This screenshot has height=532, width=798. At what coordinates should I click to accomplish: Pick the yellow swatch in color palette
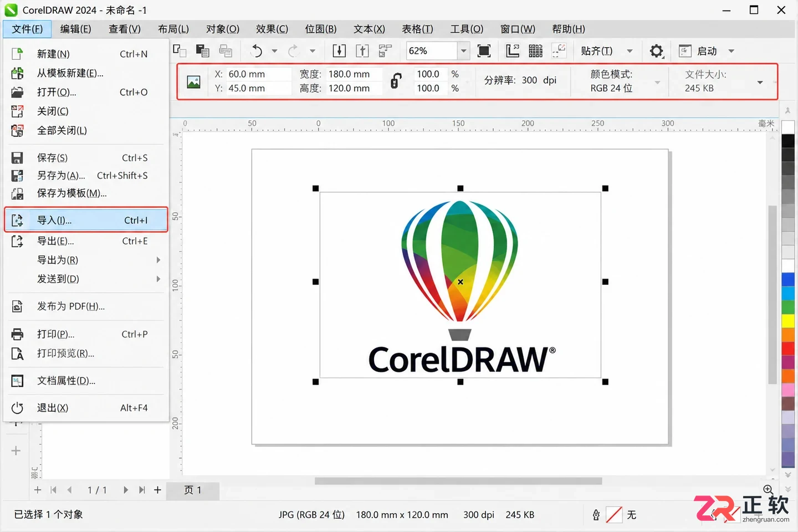coord(788,321)
